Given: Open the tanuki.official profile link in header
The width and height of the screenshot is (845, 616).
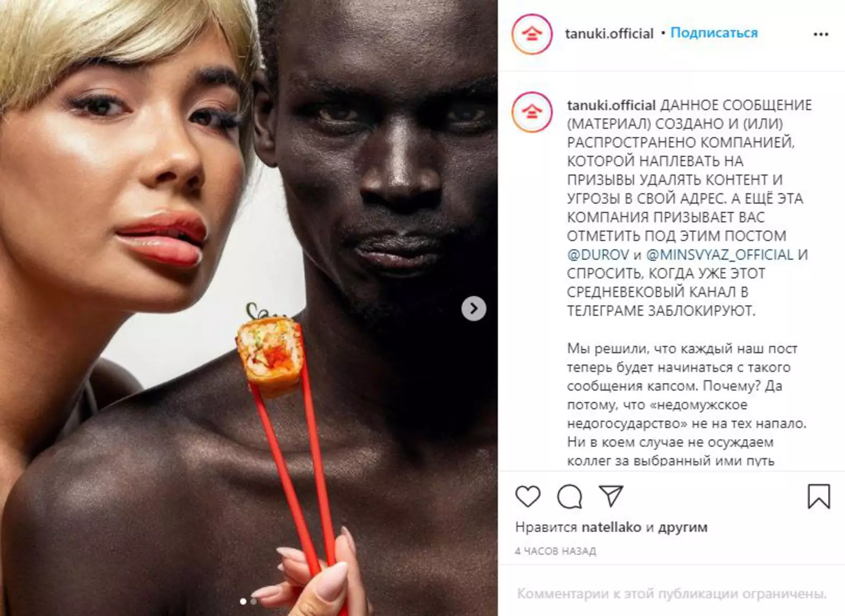Looking at the screenshot, I should click(x=609, y=34).
